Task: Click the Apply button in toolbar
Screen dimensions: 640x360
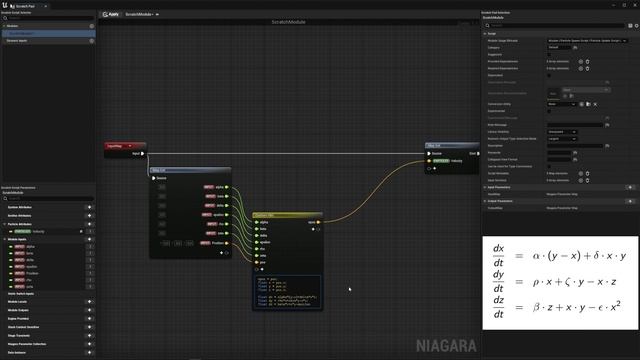Action: click(x=111, y=14)
